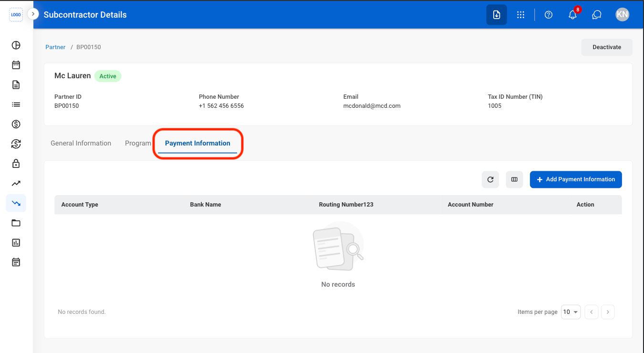Open the pie chart dashboard icon
Viewport: 644px width, 353px height.
[x=16, y=45]
